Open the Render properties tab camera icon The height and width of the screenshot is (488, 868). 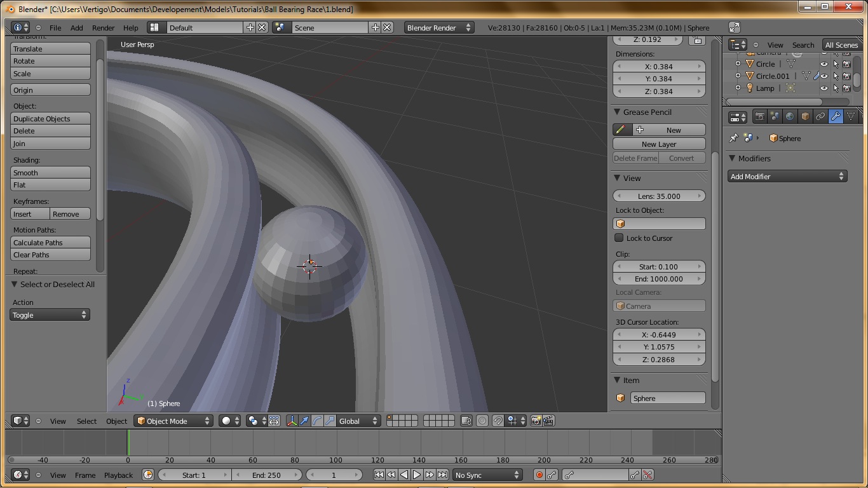coord(759,117)
